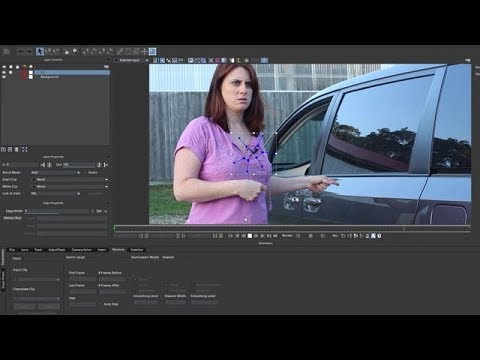The height and width of the screenshot is (360, 480).
Task: Click the plus crosshair tool icon
Action: coord(145,51)
